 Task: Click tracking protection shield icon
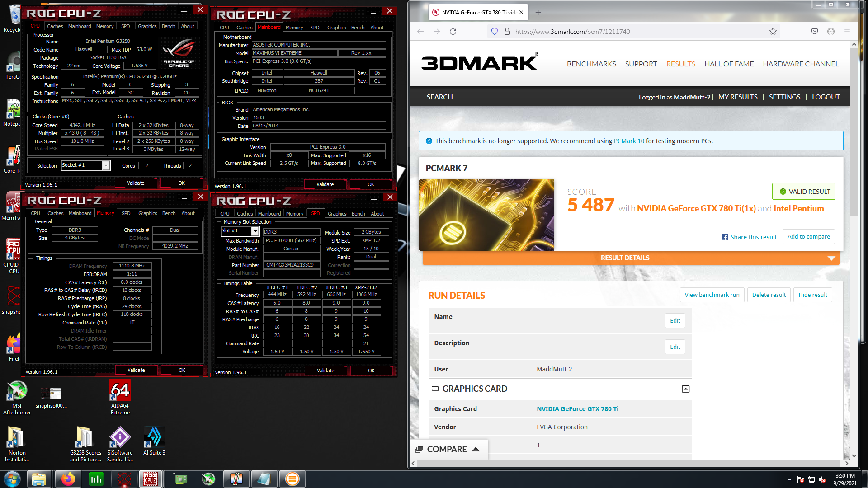point(495,32)
